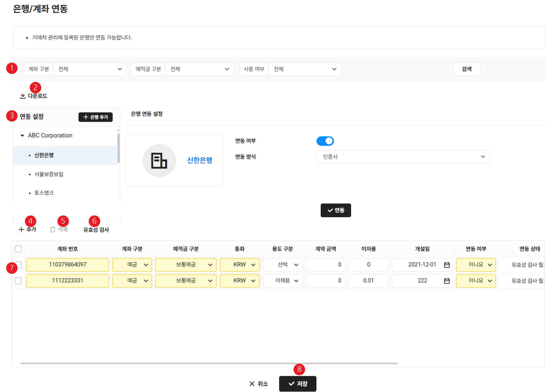This screenshot has height=392, width=550.
Task: Open calendar icon for 2021-12-01 date
Action: 447,265
